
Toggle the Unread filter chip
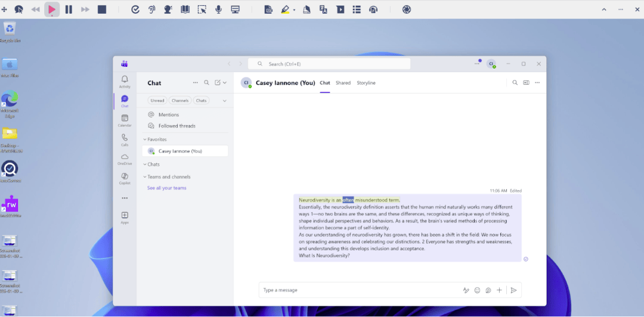click(x=157, y=101)
